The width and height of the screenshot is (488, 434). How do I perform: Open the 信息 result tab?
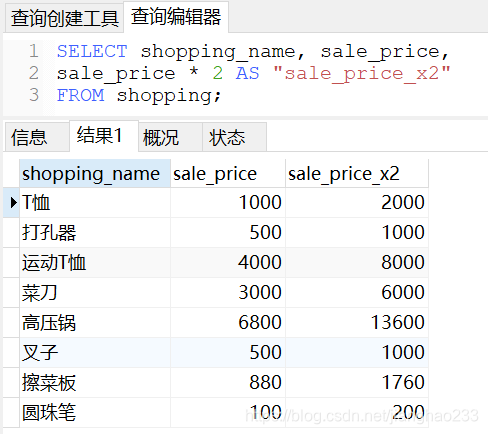(x=37, y=137)
